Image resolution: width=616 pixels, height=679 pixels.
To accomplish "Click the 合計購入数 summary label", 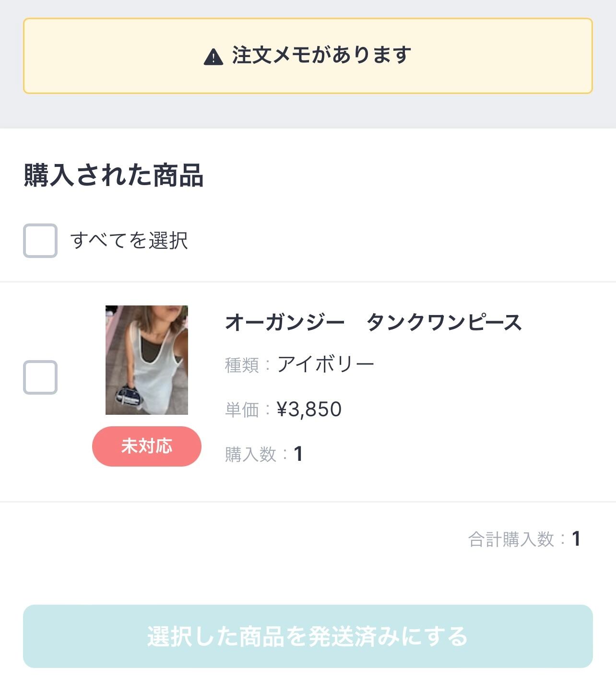I will tap(511, 539).
